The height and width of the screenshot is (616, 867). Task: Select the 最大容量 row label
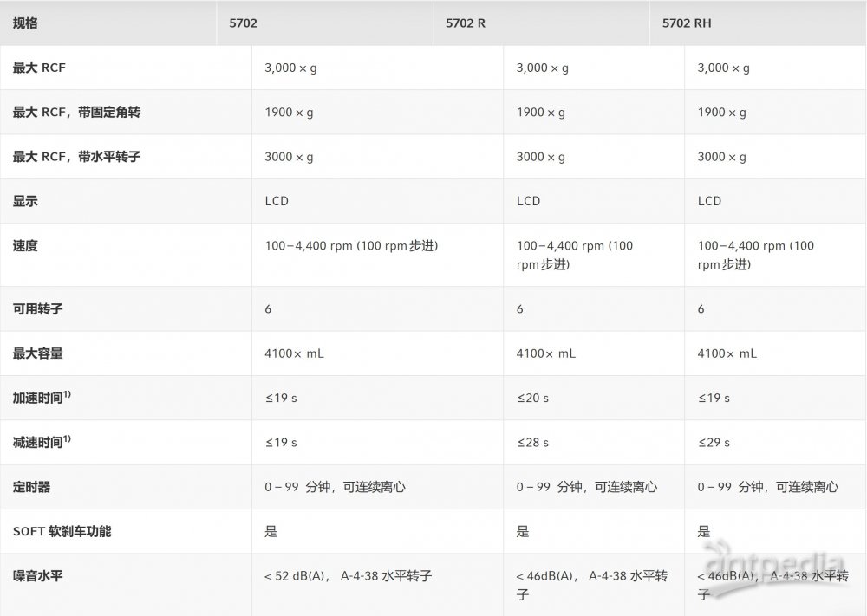37,353
